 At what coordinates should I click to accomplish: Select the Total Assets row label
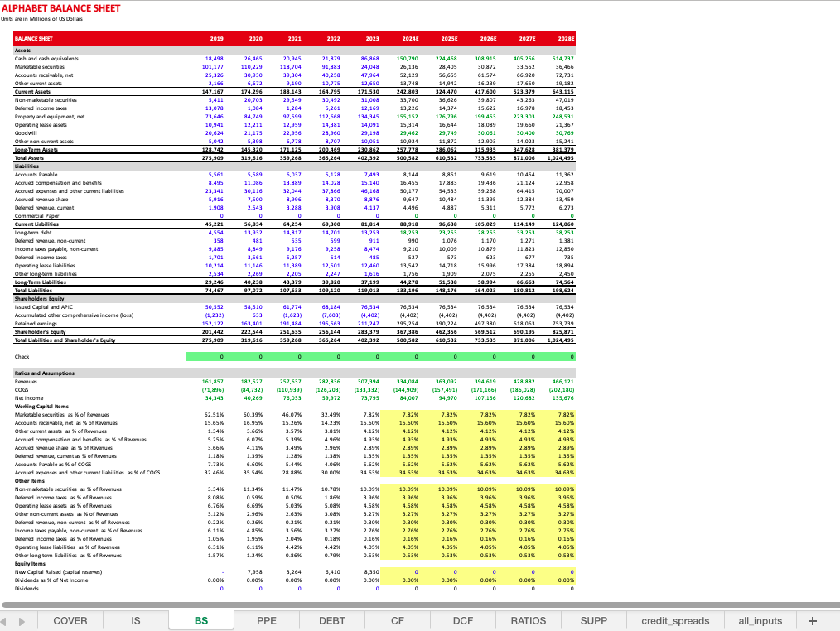point(30,158)
